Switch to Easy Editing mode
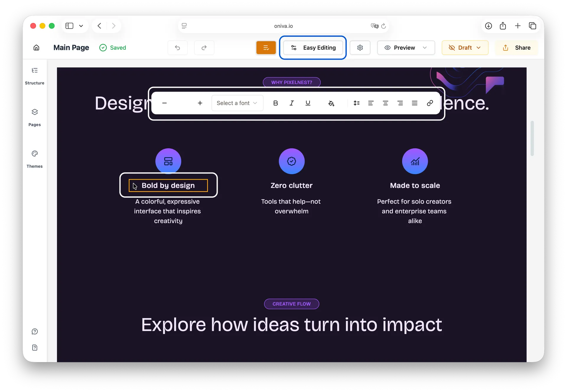Image resolution: width=567 pixels, height=392 pixels. coord(313,48)
